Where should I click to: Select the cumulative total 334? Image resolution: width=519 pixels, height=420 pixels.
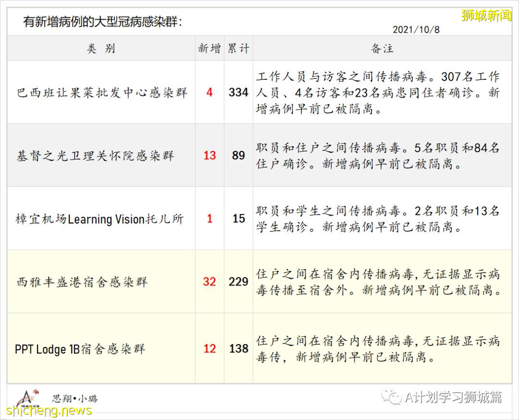(238, 92)
